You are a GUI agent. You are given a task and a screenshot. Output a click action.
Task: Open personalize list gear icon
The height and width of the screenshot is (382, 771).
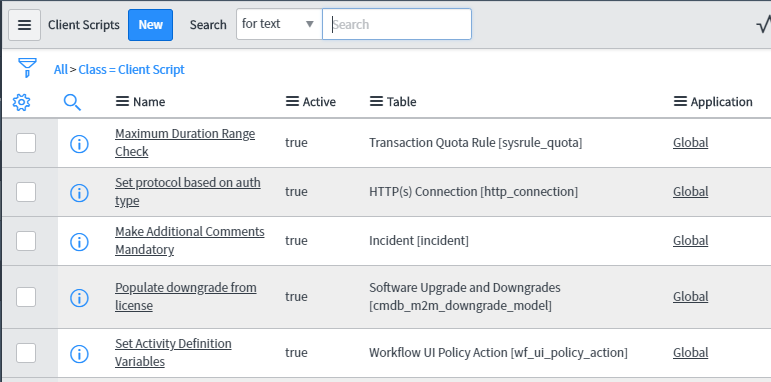(22, 102)
